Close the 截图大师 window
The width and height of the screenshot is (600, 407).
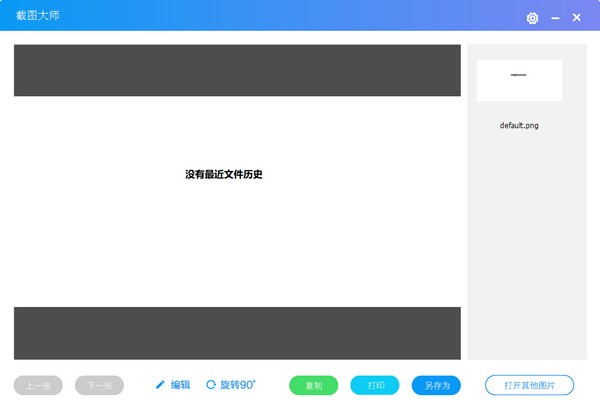click(576, 18)
